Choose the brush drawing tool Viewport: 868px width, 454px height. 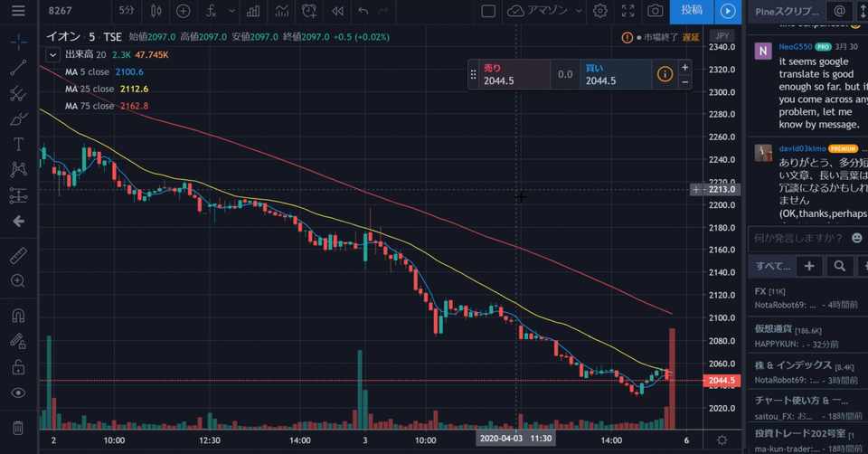coord(18,118)
